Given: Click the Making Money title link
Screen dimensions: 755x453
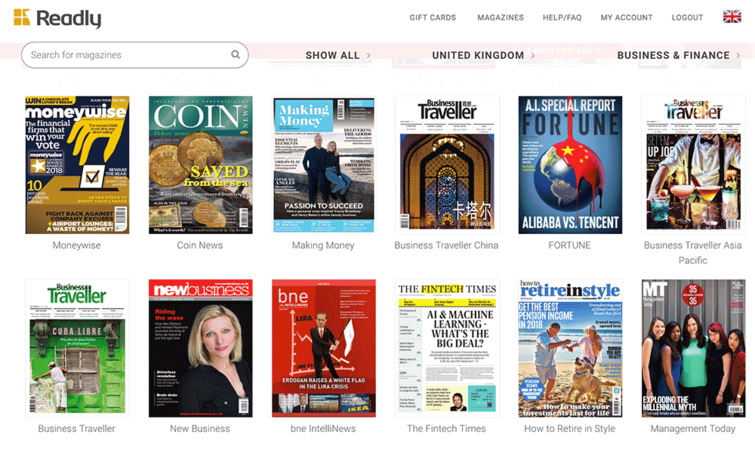Looking at the screenshot, I should pyautogui.click(x=323, y=245).
